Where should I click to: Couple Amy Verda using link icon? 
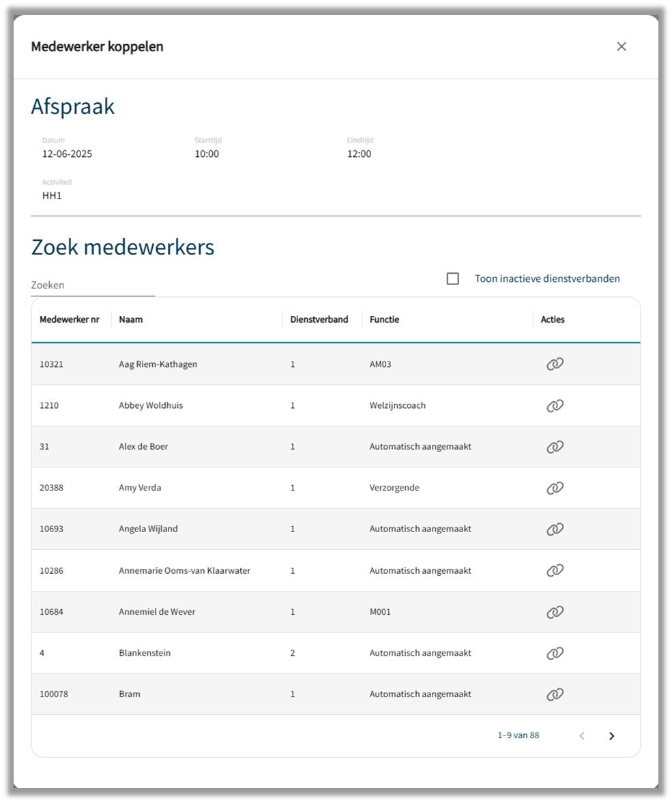click(x=555, y=488)
